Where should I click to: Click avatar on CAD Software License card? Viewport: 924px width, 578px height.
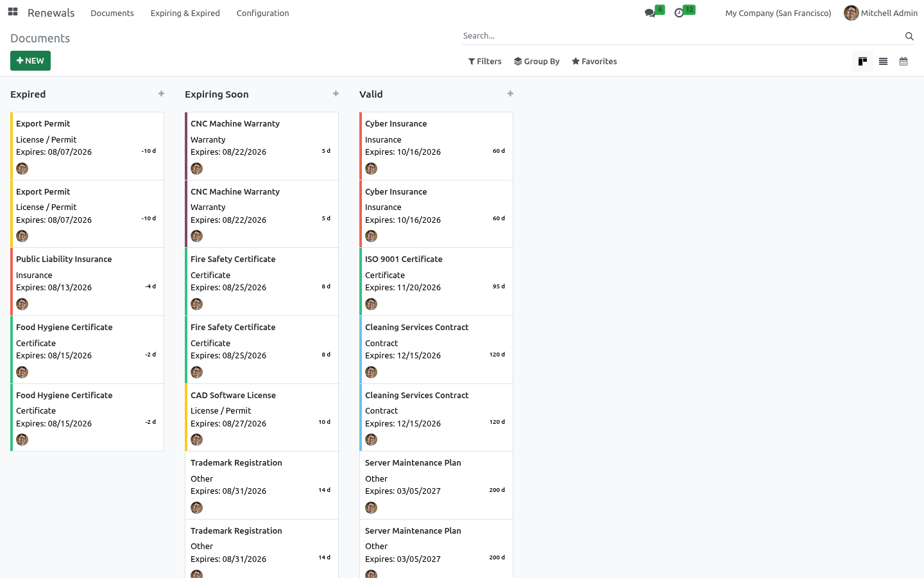pos(197,439)
